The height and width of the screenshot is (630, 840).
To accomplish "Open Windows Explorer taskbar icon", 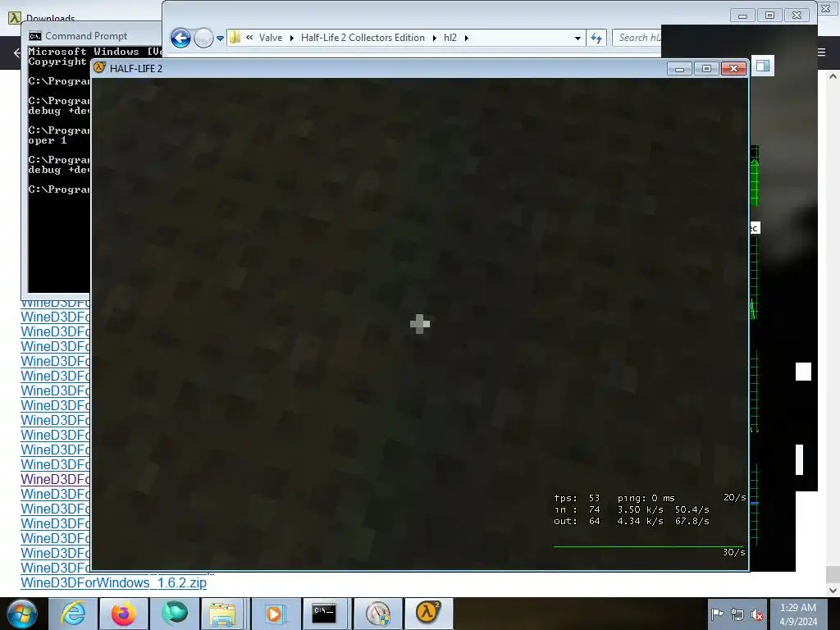I will pyautogui.click(x=223, y=614).
